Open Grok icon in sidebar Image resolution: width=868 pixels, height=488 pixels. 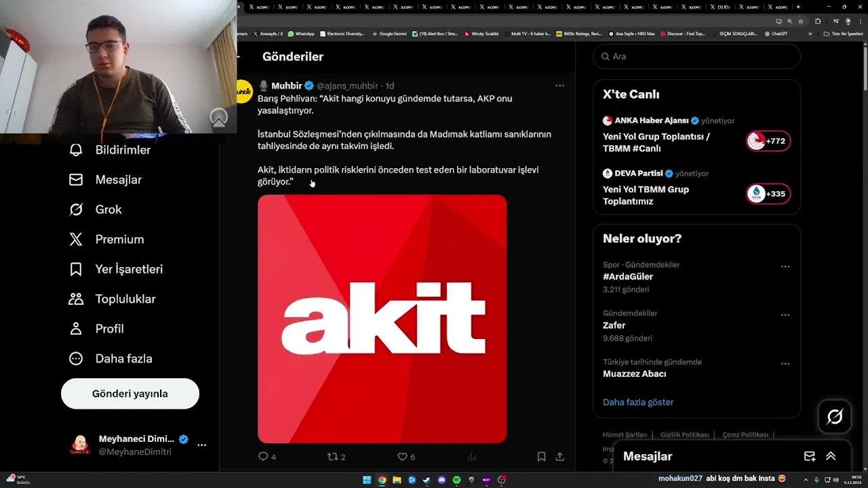[76, 209]
